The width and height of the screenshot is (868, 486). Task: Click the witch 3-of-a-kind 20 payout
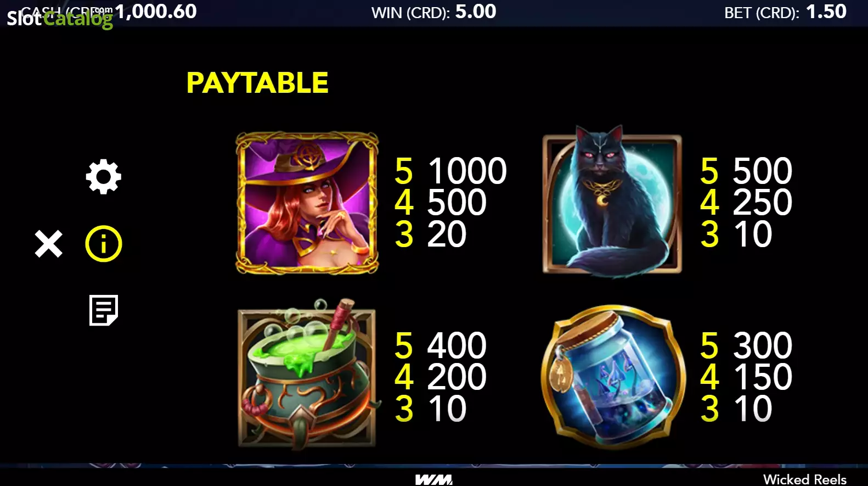[447, 234]
